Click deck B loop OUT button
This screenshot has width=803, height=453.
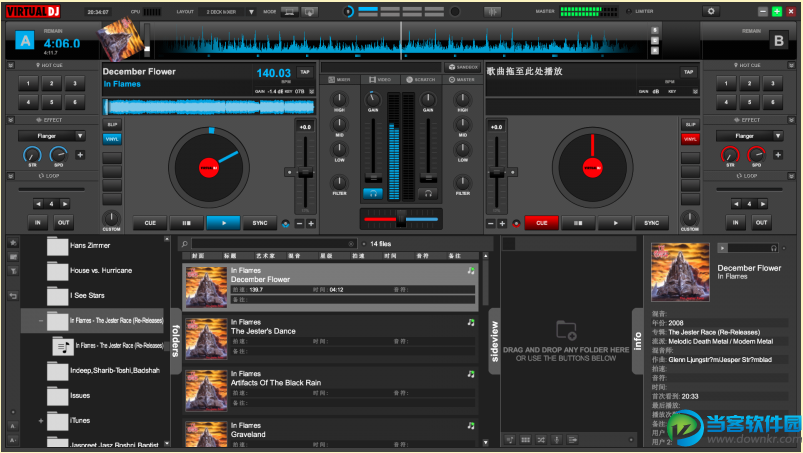[762, 223]
